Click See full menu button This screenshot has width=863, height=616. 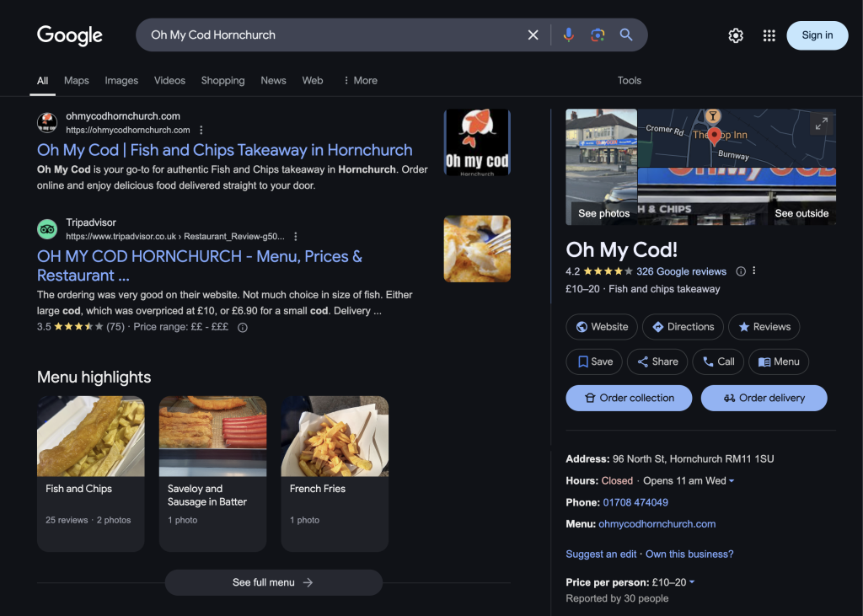coord(273,582)
